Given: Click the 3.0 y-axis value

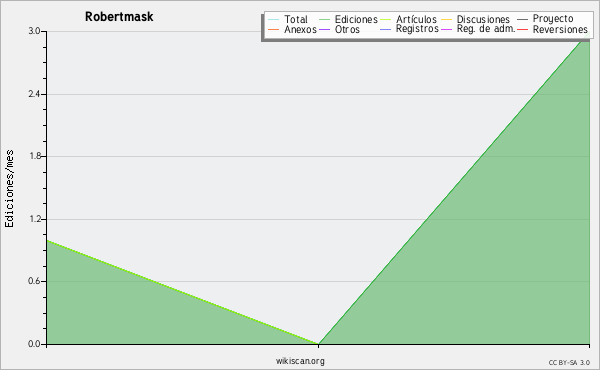Looking at the screenshot, I should coord(34,31).
